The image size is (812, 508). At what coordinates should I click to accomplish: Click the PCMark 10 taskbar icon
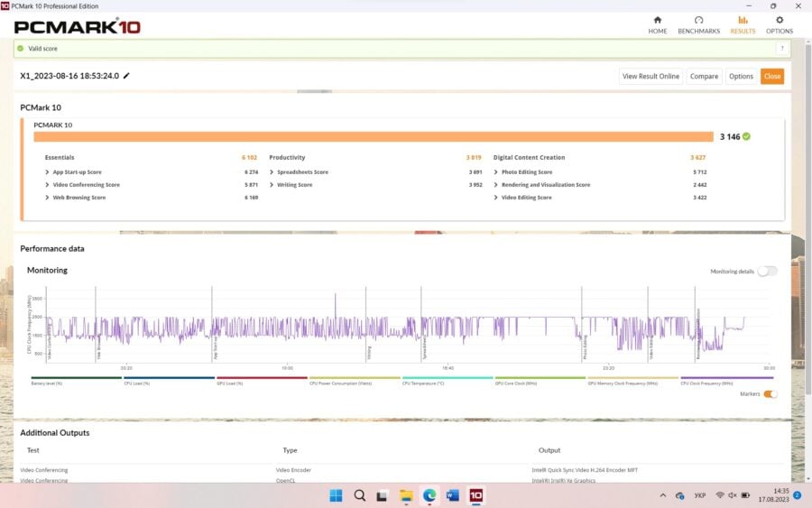point(475,495)
